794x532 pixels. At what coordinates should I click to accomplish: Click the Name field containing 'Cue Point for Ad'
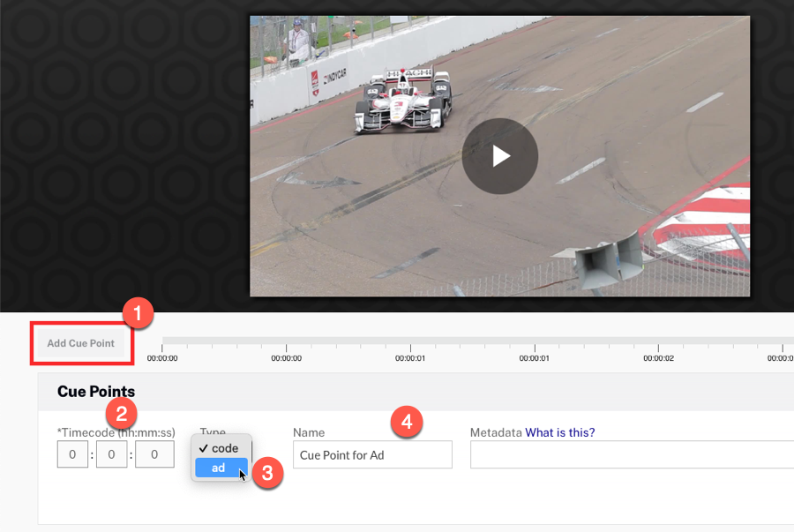[371, 454]
